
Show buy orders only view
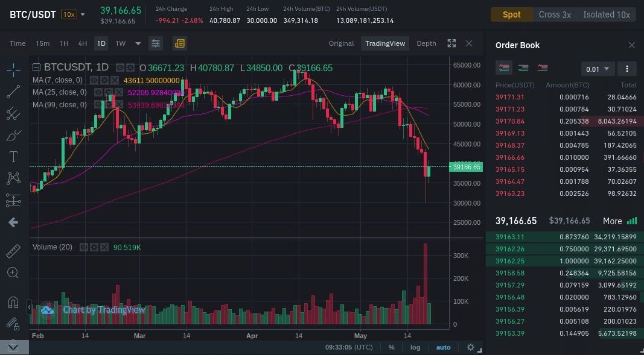(x=523, y=68)
